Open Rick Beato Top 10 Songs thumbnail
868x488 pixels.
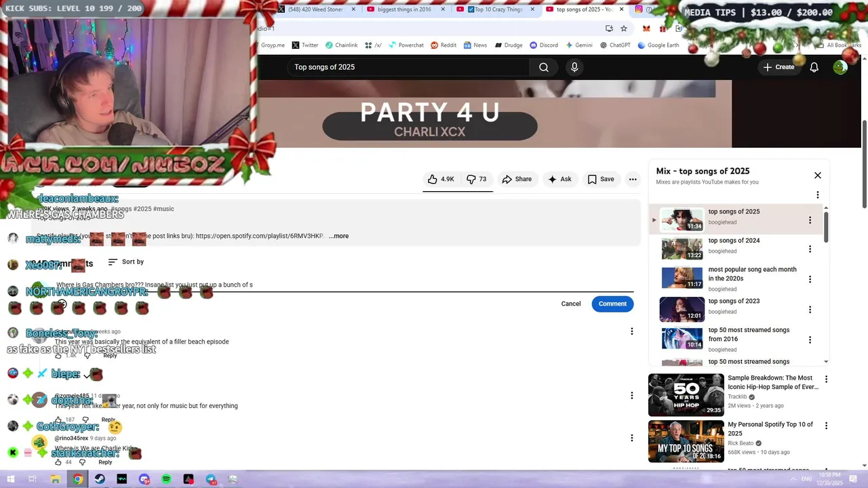686,441
